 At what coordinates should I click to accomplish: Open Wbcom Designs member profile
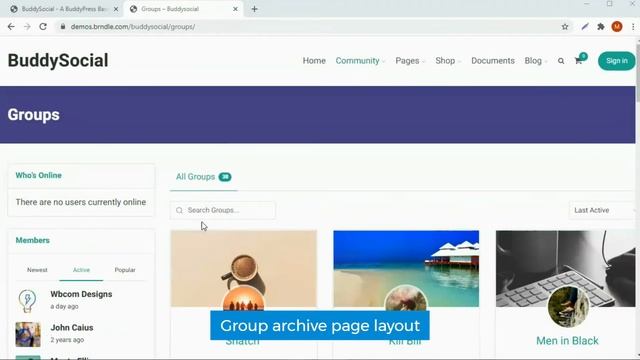coord(81,294)
